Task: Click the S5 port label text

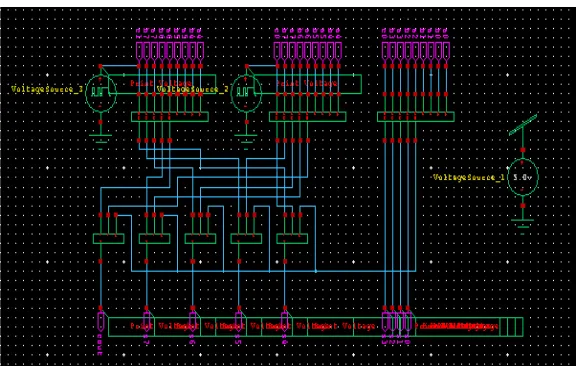Action: pos(239,341)
